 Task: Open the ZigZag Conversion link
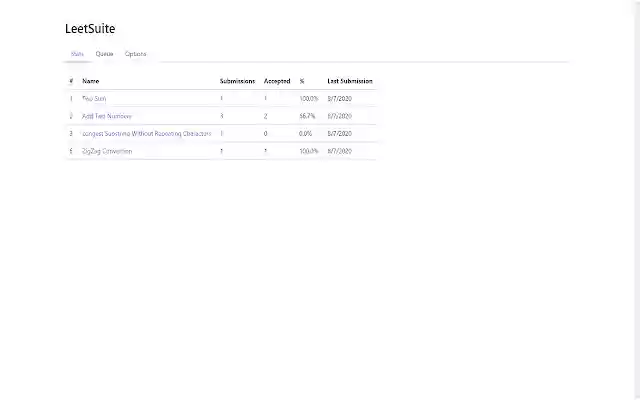(x=107, y=151)
